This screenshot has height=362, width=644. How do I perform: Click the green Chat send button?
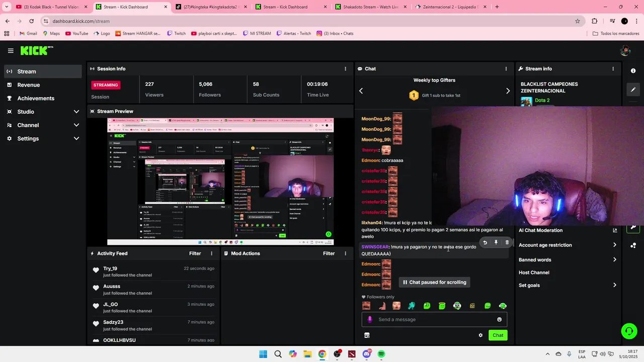click(x=498, y=335)
